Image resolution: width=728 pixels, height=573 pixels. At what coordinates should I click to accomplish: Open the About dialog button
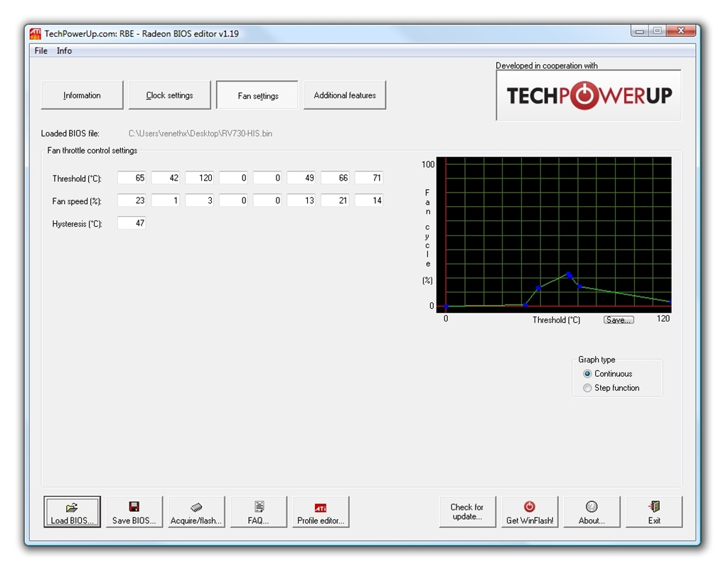pyautogui.click(x=591, y=512)
